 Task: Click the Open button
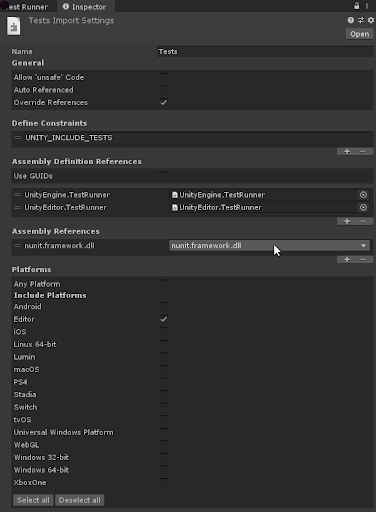point(360,34)
